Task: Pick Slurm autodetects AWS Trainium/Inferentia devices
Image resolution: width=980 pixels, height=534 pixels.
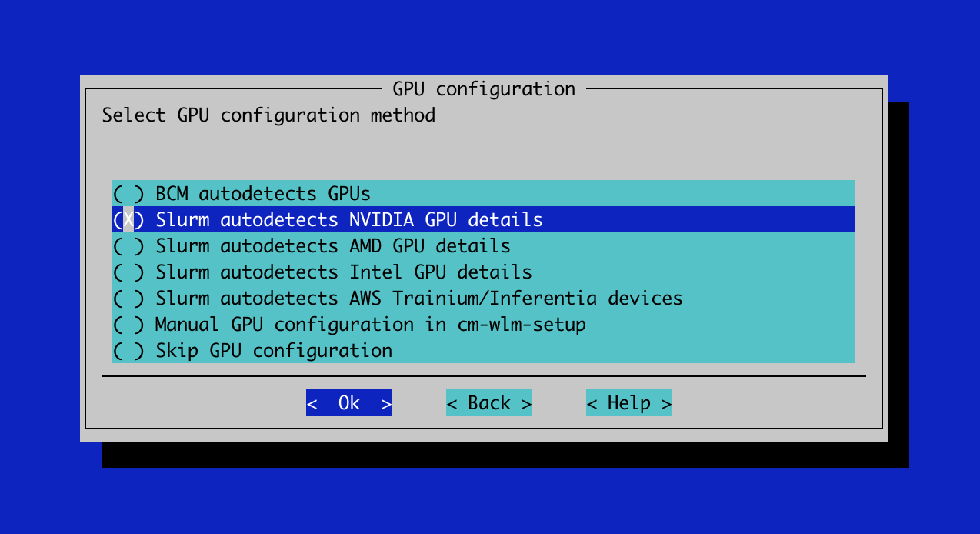Action: coord(484,298)
